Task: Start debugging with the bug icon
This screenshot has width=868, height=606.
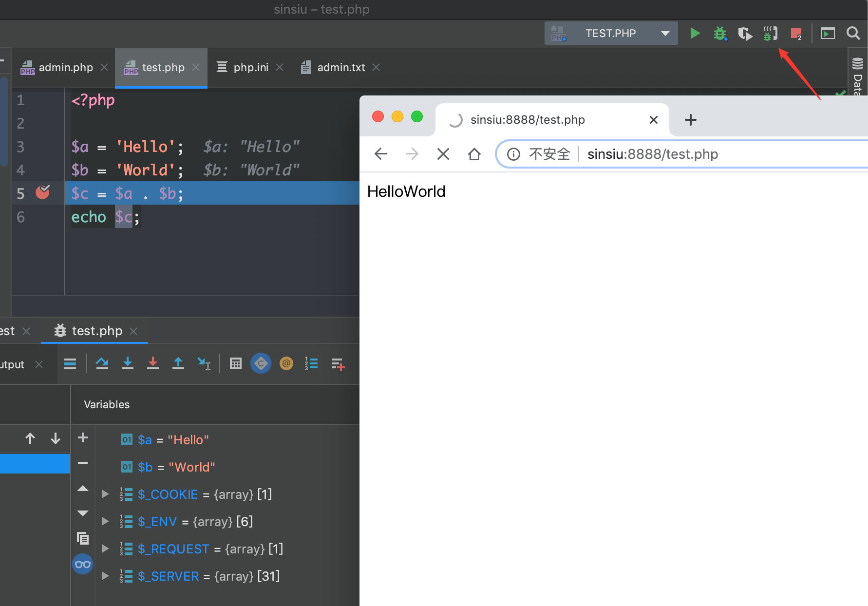Action: pos(720,33)
